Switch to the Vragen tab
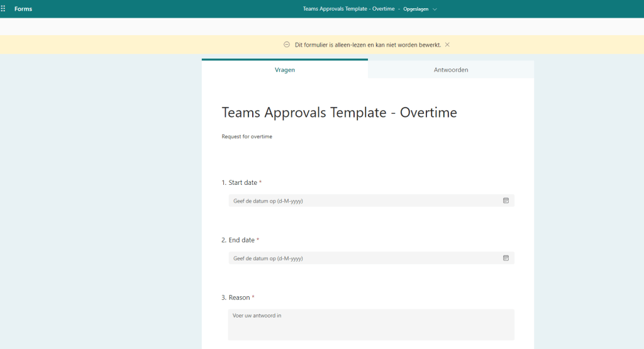Image resolution: width=644 pixels, height=349 pixels. 285,70
